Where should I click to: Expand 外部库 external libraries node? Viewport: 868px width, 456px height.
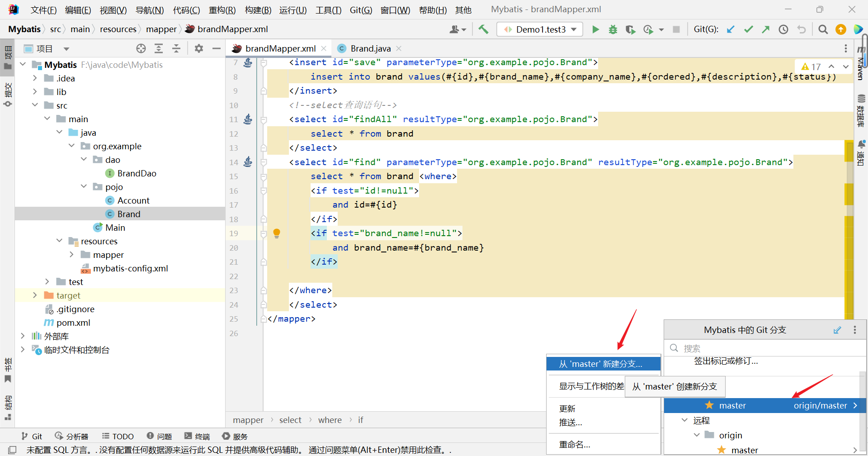coord(23,336)
